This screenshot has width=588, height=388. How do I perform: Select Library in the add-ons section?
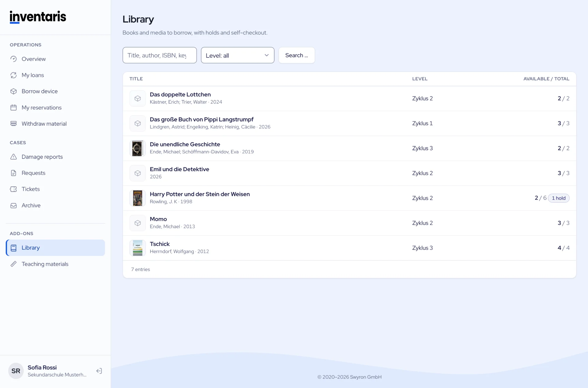[55, 248]
